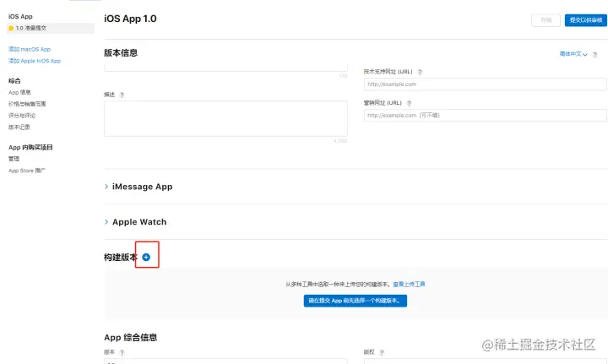This screenshot has width=608, height=364.
Task: Open the 简体中文 language dropdown
Action: (573, 54)
